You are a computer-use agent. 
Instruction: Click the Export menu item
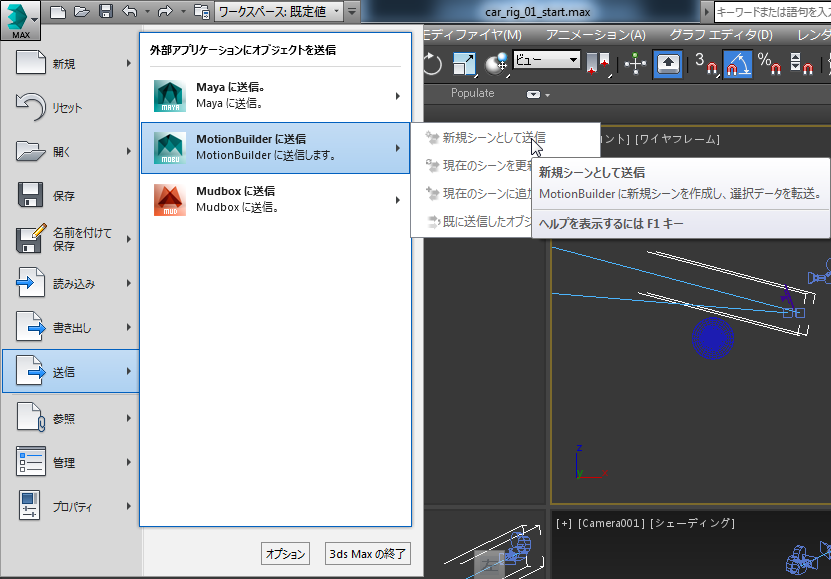70,327
